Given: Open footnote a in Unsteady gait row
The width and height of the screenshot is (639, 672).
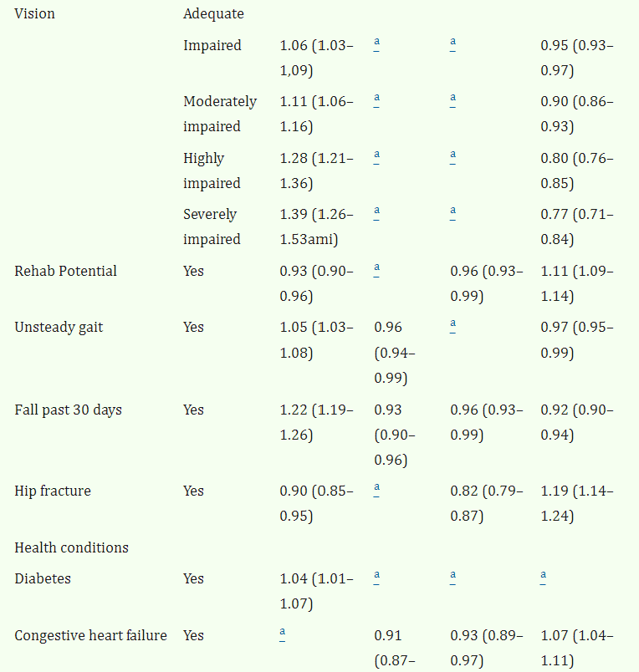Looking at the screenshot, I should pyautogui.click(x=452, y=325).
